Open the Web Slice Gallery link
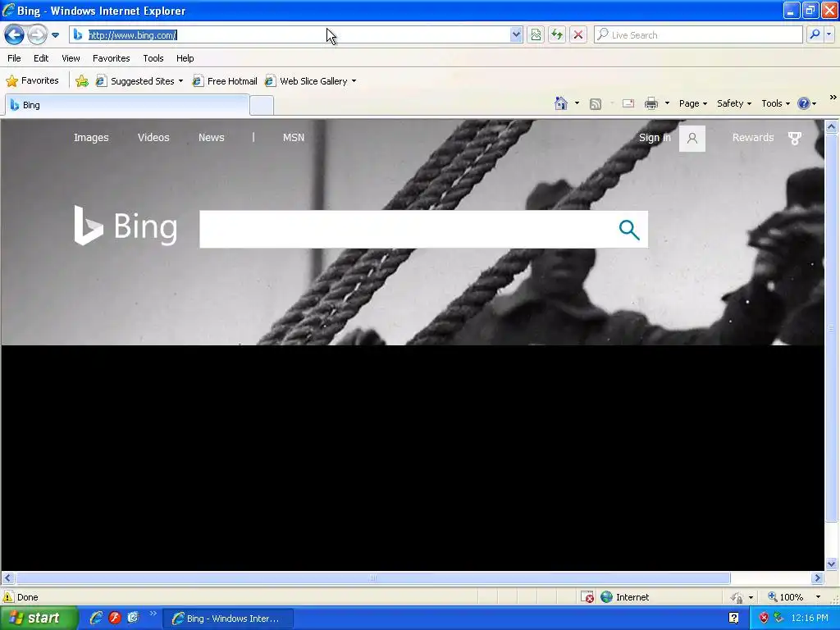 click(307, 81)
